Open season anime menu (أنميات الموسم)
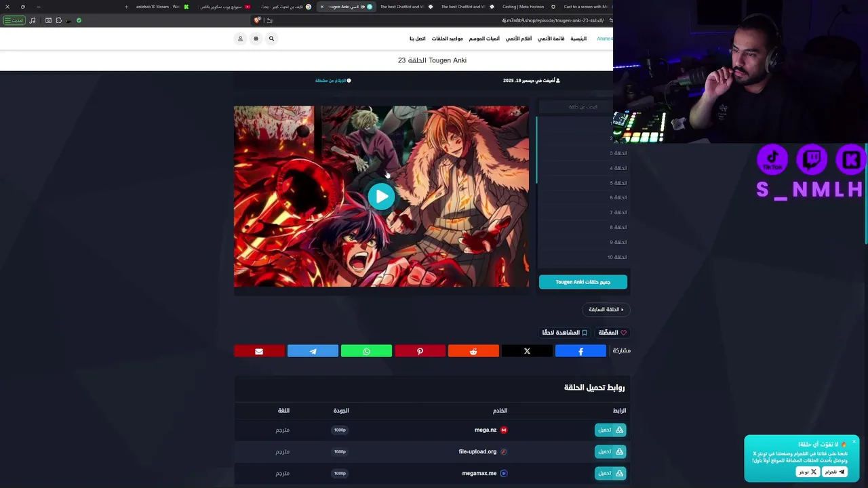 pyautogui.click(x=484, y=39)
